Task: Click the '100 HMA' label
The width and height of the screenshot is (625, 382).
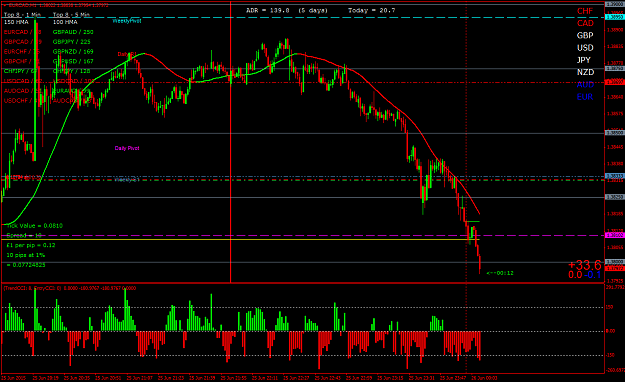Action: click(x=65, y=22)
